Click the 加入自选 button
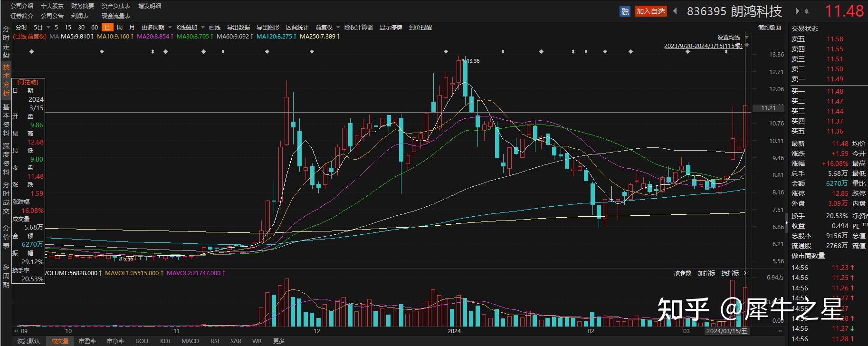Screen dimensions: 868x346 (651, 11)
